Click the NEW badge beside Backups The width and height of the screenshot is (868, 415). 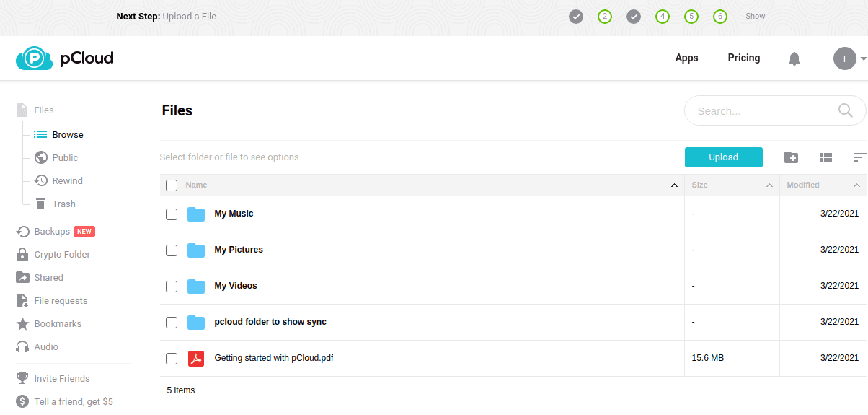coord(84,232)
